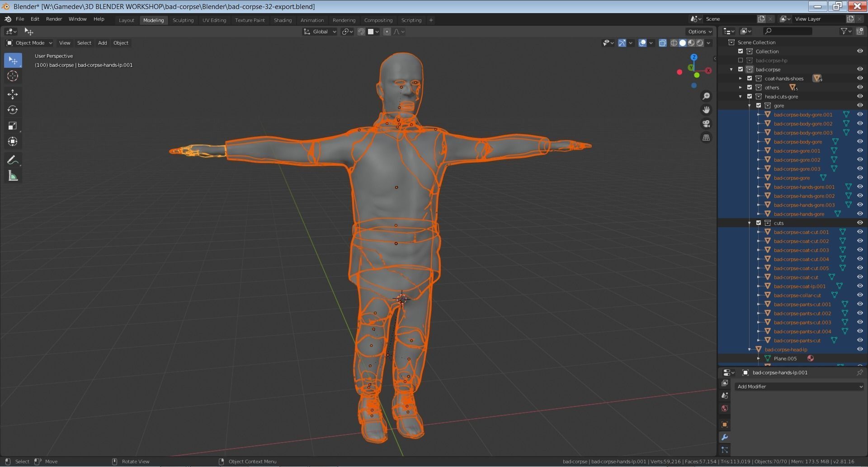
Task: Switch to solid viewport shading
Action: click(683, 43)
